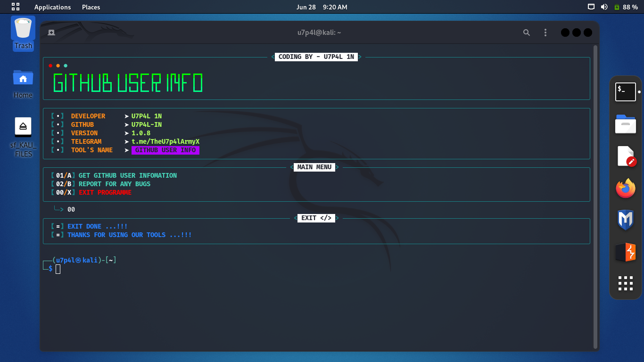644x362 pixels.
Task: Click the CODING BY - U7P4L 1N header
Action: [316, 57]
